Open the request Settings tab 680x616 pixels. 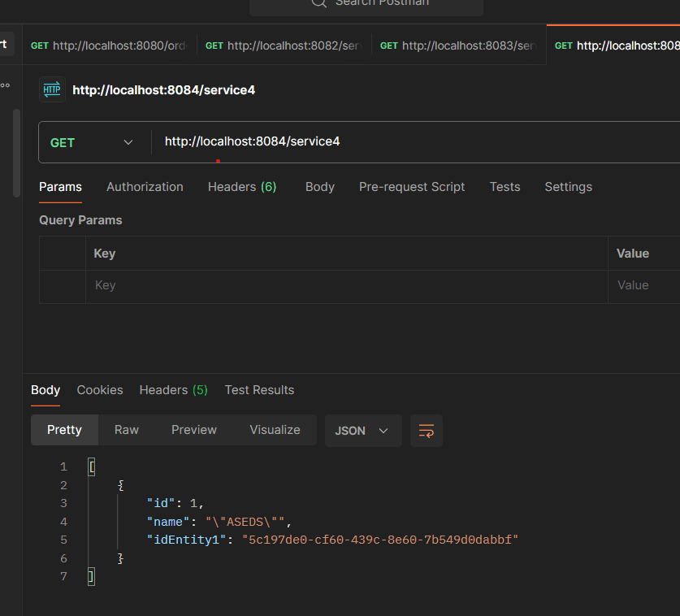point(568,187)
